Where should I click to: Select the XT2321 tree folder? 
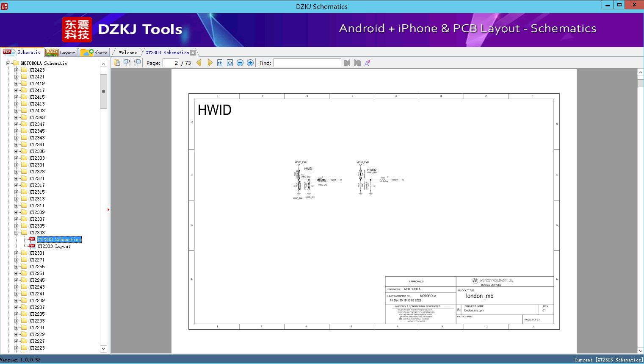pyautogui.click(x=37, y=178)
